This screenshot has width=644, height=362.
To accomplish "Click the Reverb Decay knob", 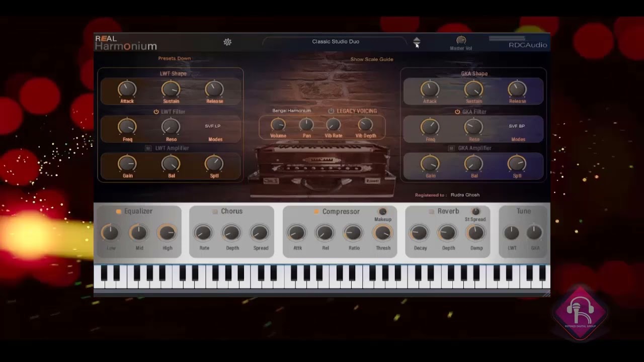I will [419, 233].
